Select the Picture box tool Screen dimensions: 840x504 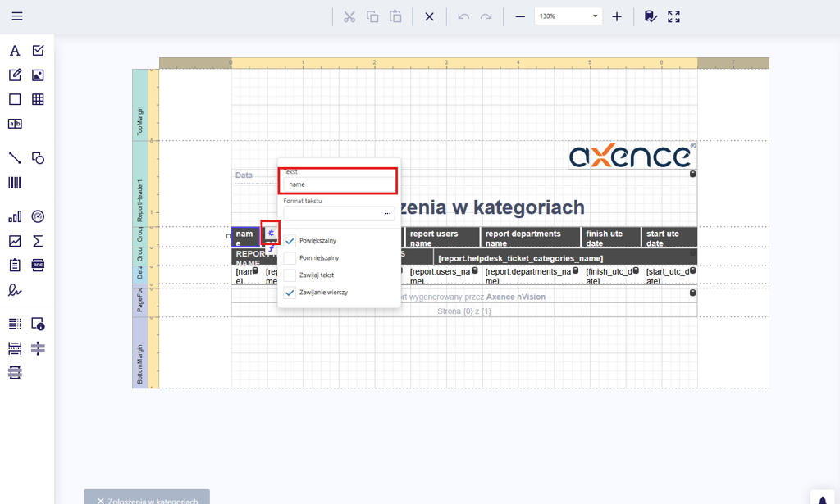coord(38,75)
